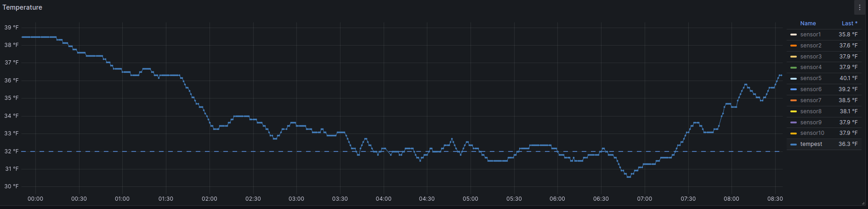Viewport: 868px width, 209px height.
Task: Toggle sensor9 series in legend
Action: click(x=811, y=122)
